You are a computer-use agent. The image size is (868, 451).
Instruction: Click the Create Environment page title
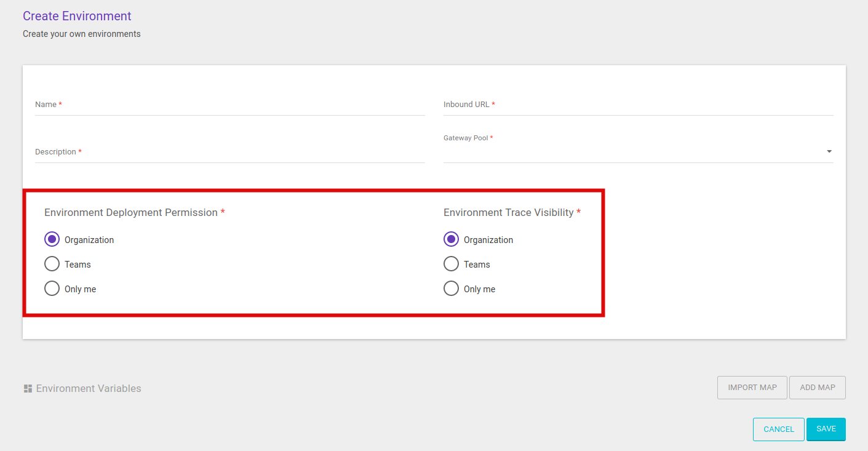point(77,16)
